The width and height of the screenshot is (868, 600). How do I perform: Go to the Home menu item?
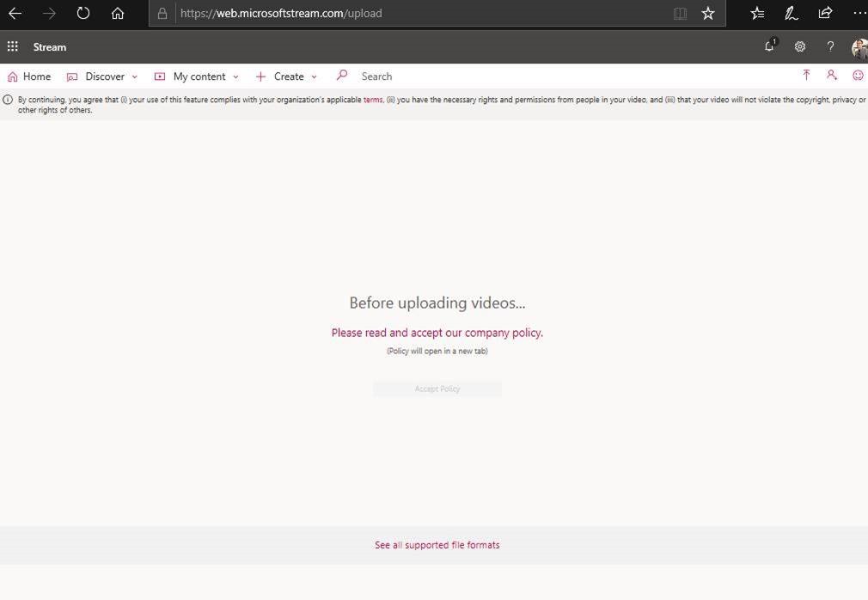pos(29,77)
